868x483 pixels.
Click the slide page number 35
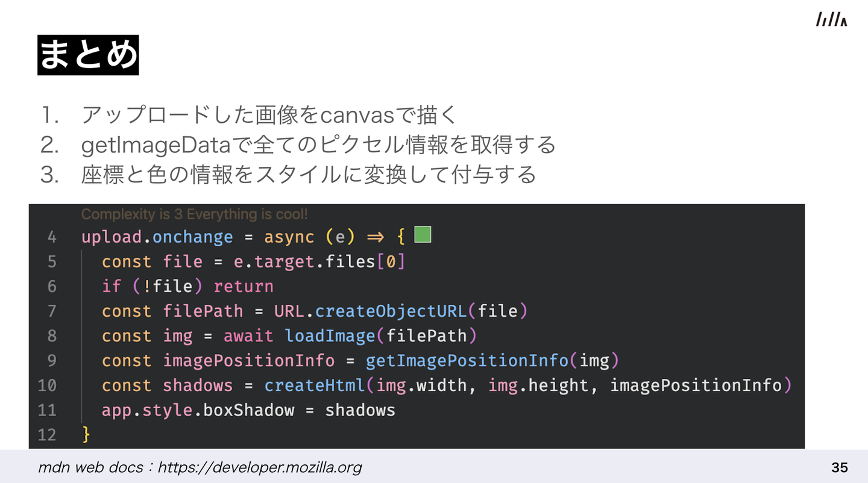click(x=840, y=467)
